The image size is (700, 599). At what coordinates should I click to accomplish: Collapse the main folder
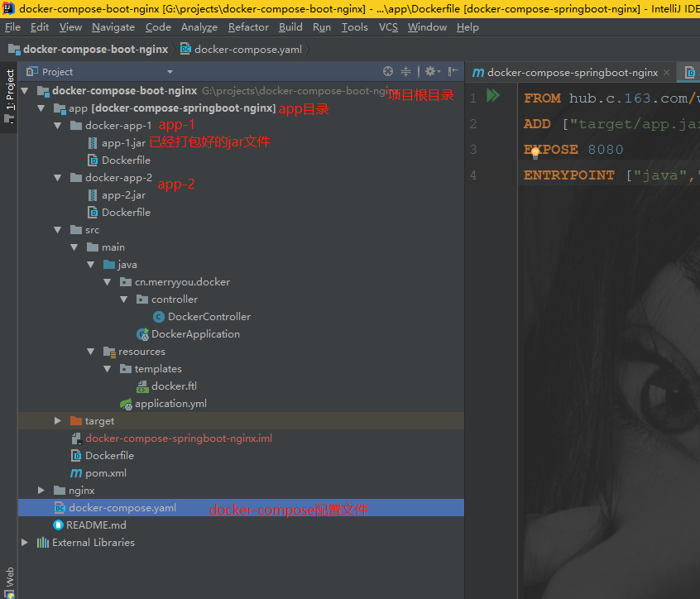coord(74,247)
